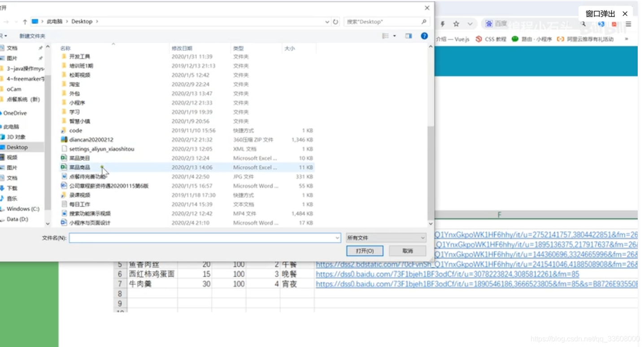This screenshot has width=644, height=347.
Task: Open the 开发工具 folder
Action: coord(187,56)
